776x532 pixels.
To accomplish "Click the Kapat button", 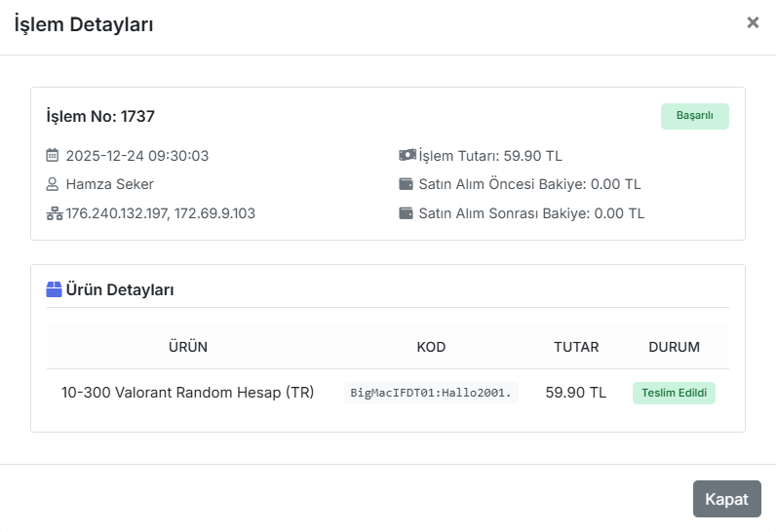I will pyautogui.click(x=726, y=499).
